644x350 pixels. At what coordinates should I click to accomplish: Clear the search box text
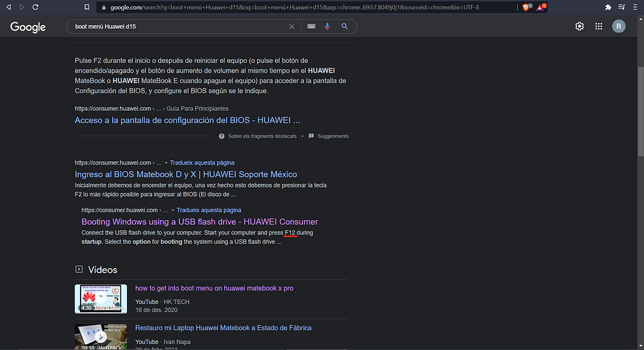point(292,26)
